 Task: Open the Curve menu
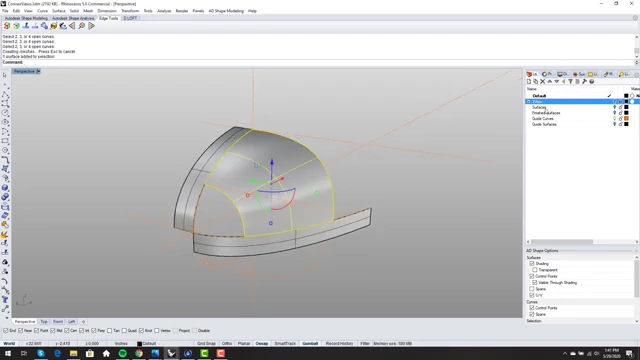click(42, 11)
